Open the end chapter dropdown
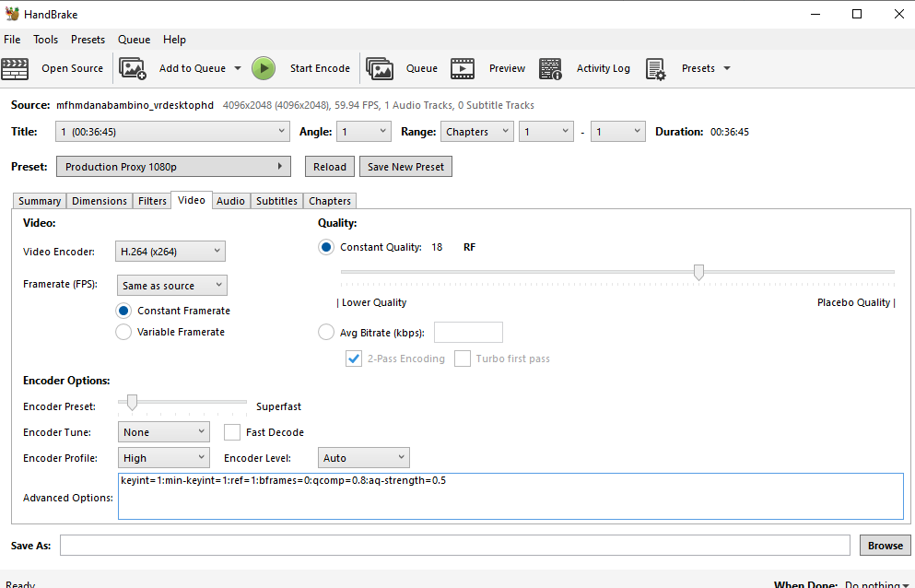 [618, 132]
